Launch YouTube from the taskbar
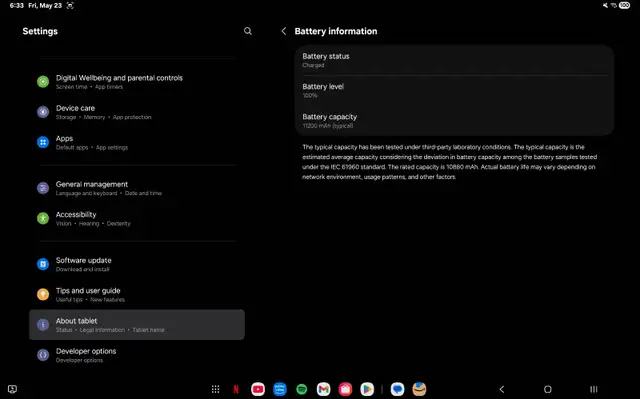Image resolution: width=640 pixels, height=399 pixels. 258,389
